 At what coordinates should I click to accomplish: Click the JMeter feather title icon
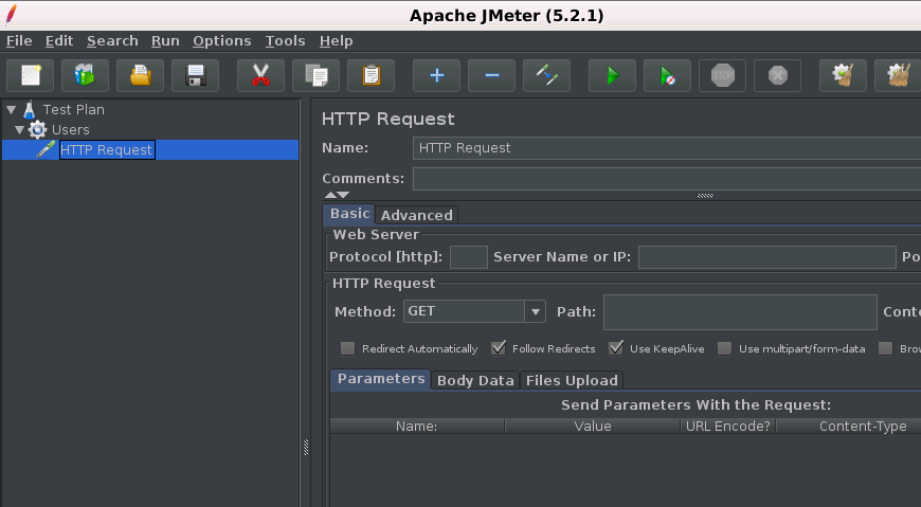tap(11, 15)
